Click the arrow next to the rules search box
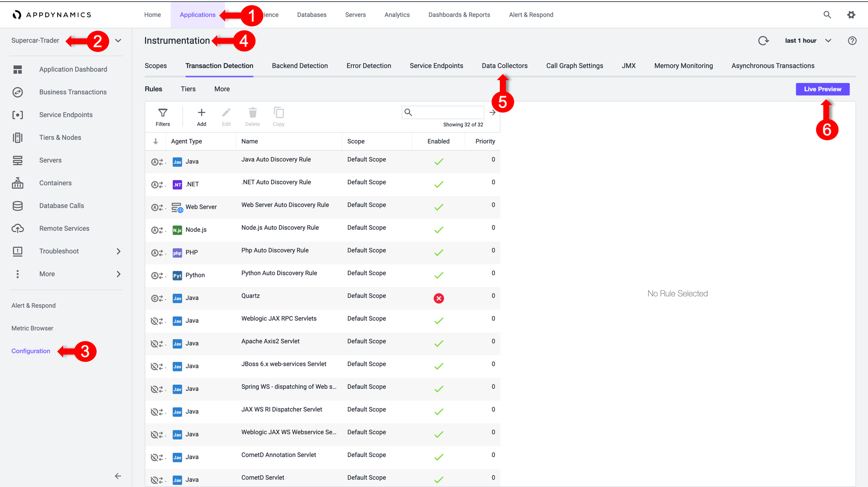 [x=492, y=113]
